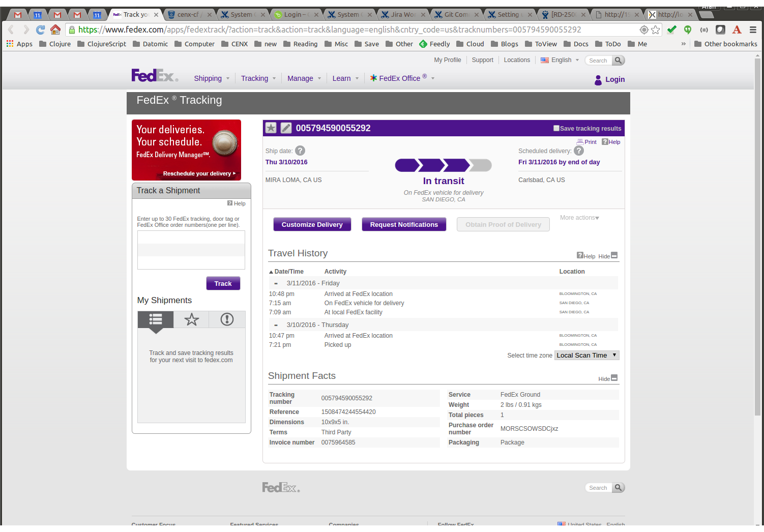Click the browser home icon
The width and height of the screenshot is (764, 532).
tap(55, 29)
